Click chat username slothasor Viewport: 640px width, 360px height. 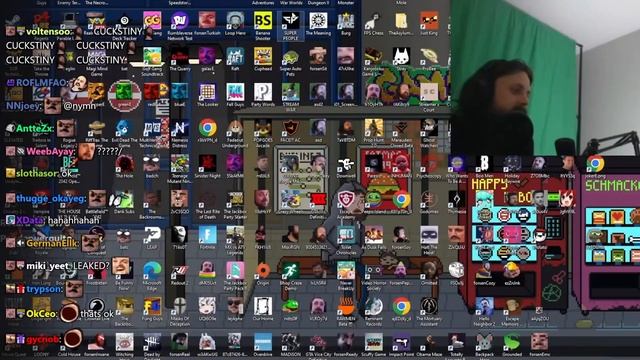pyautogui.click(x=38, y=174)
